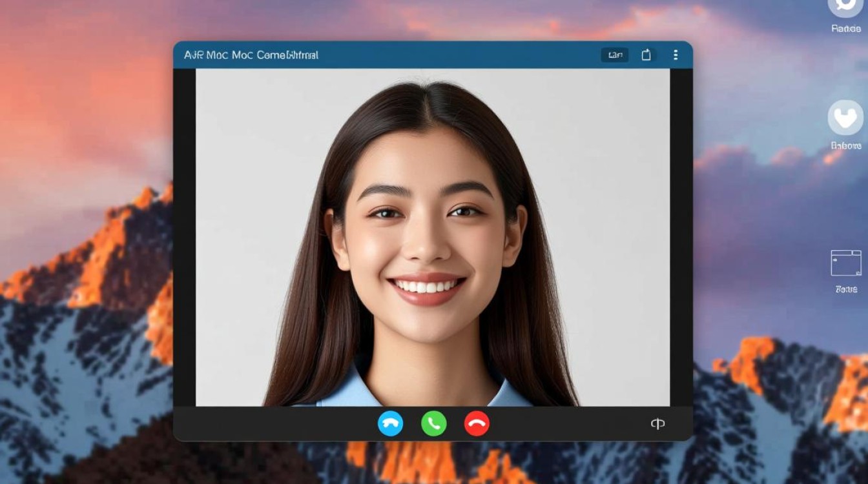Open the round desktop icon at top right
The width and height of the screenshot is (868, 484).
(845, 6)
